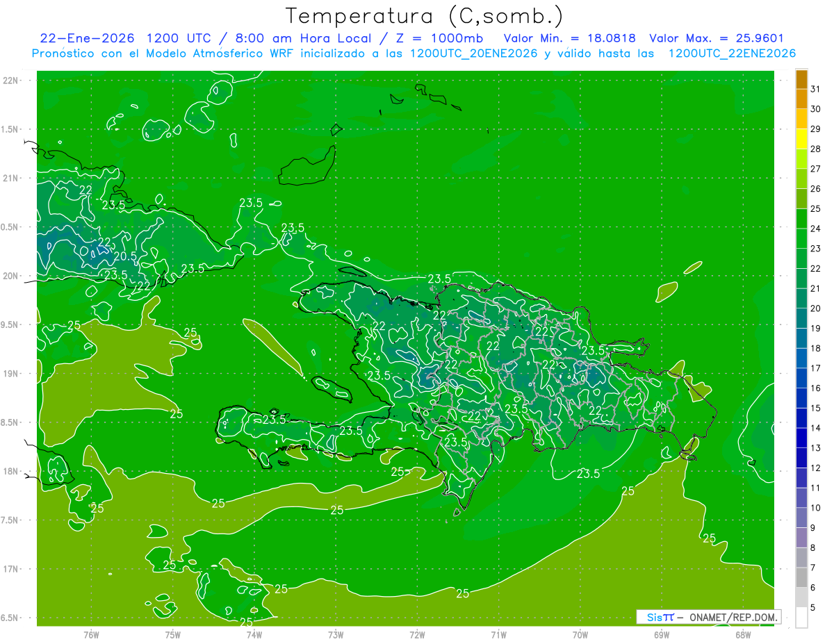The height and width of the screenshot is (644, 834).
Task: Click the '75W' longitude axis label
Action: pos(173,635)
